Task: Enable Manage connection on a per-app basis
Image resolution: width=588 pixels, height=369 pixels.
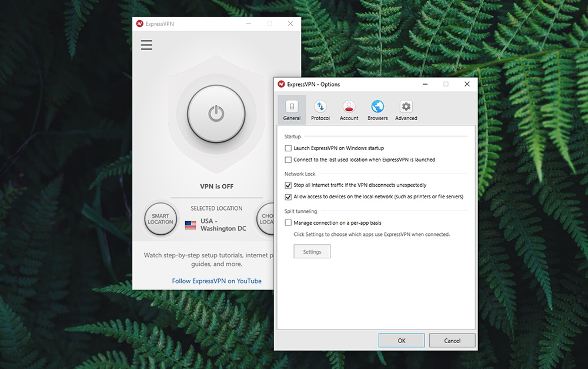Action: tap(288, 223)
